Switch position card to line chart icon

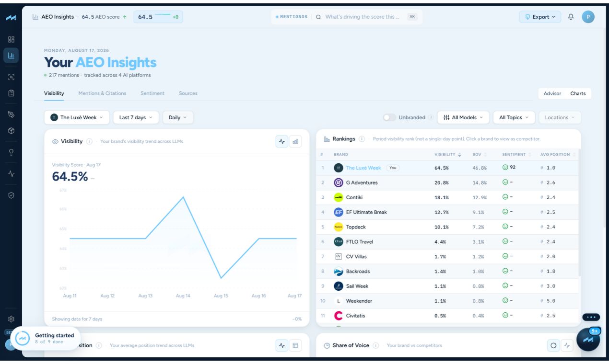point(282,345)
